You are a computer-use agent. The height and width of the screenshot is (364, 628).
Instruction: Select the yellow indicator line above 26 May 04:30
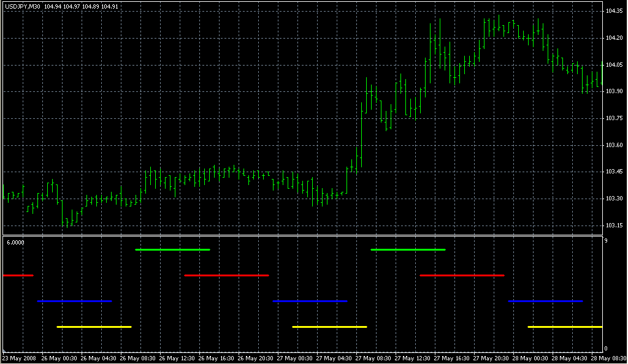coord(94,327)
